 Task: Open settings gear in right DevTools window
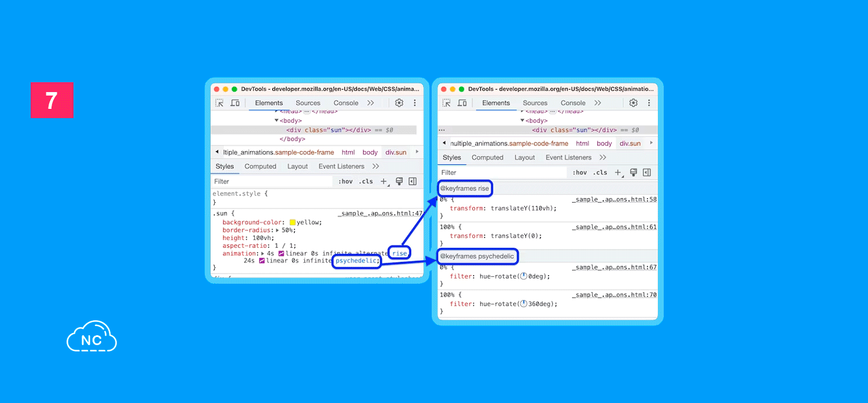(x=634, y=103)
